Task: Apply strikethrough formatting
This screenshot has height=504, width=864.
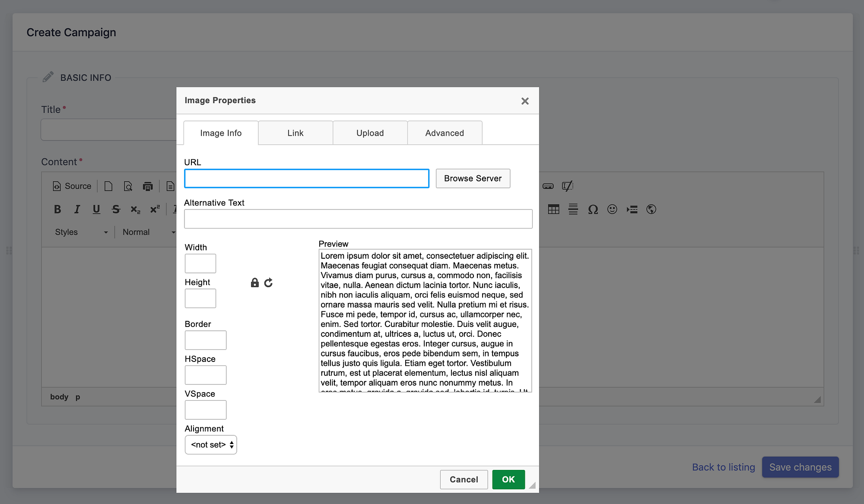Action: coord(116,209)
